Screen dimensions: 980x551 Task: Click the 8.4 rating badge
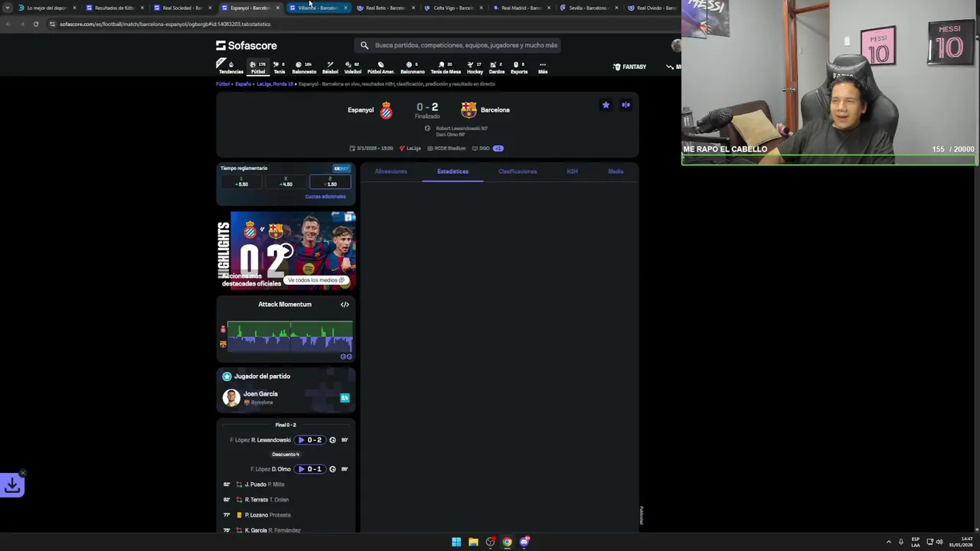click(x=345, y=398)
